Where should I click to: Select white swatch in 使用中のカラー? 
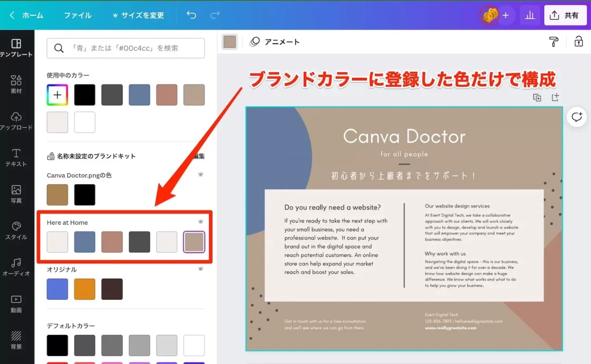click(84, 122)
